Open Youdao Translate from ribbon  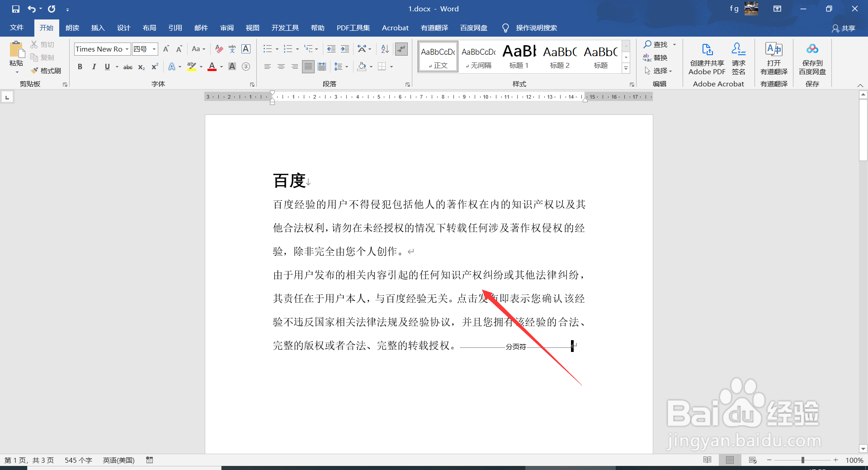click(x=774, y=58)
